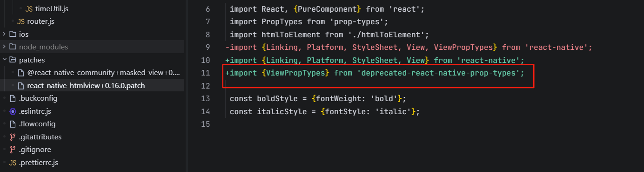Image resolution: width=644 pixels, height=172 pixels.
Task: Expand the ios folder
Action: 24,34
